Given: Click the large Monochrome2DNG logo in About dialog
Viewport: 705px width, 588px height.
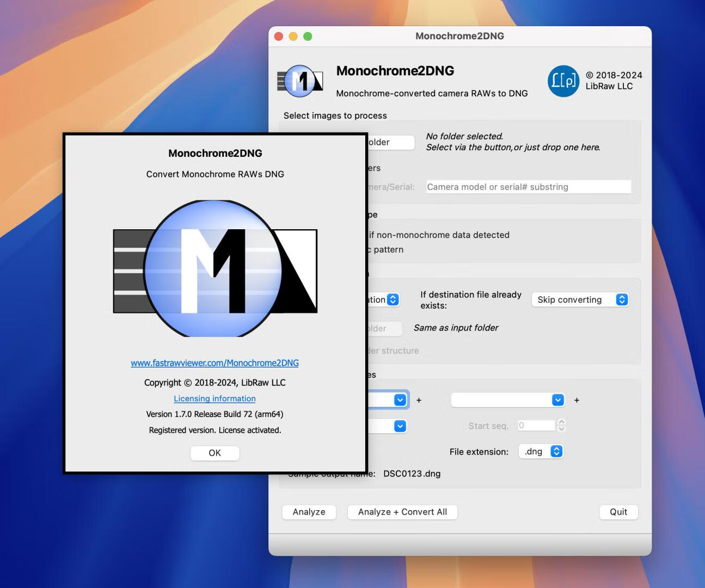Looking at the screenshot, I should 215,268.
